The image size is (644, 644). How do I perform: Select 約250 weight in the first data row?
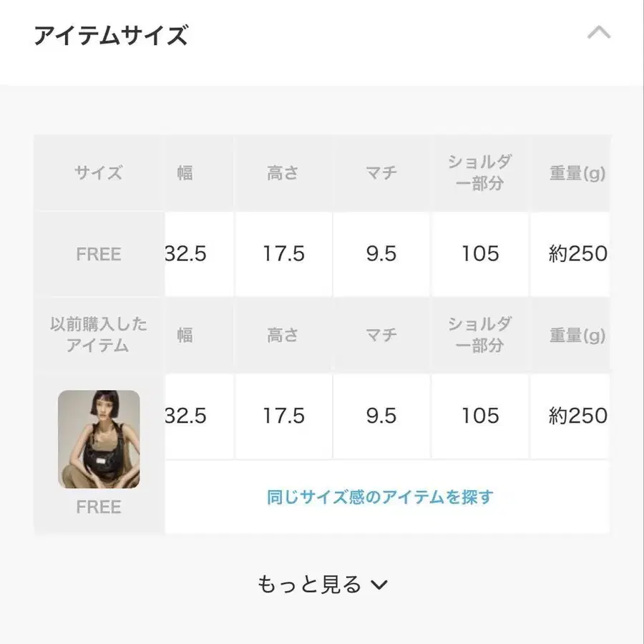pos(577,254)
